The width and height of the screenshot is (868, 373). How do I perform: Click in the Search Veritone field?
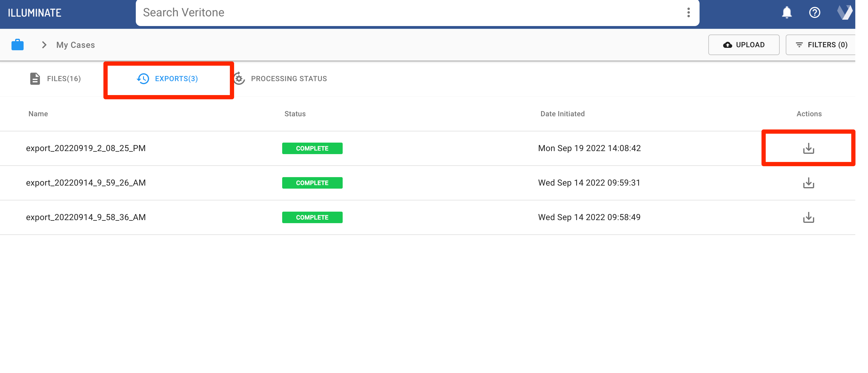tap(404, 12)
